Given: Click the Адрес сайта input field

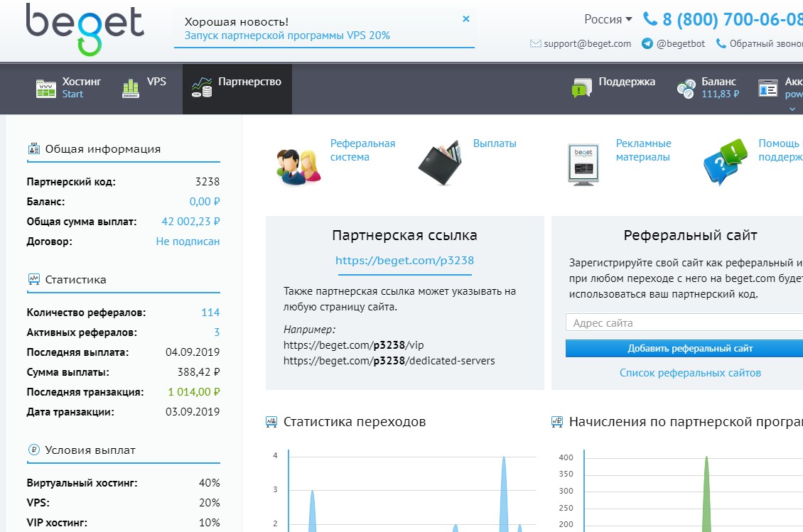Looking at the screenshot, I should click(x=684, y=322).
